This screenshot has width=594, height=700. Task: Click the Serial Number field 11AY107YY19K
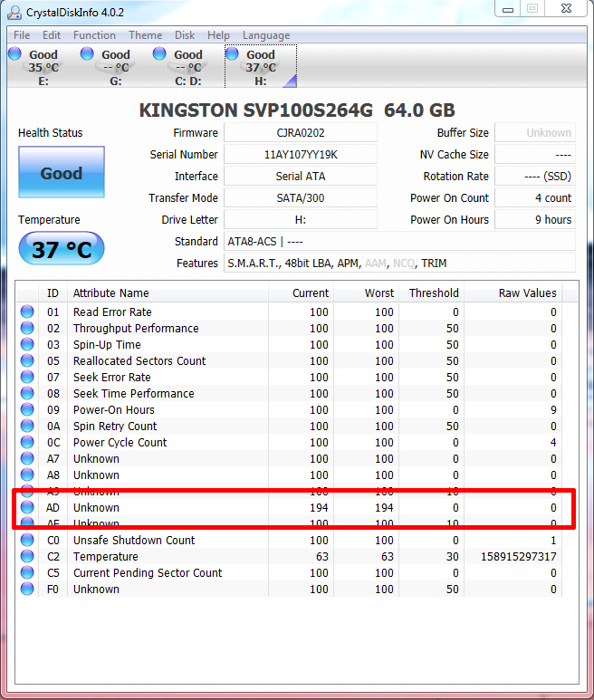tap(301, 155)
